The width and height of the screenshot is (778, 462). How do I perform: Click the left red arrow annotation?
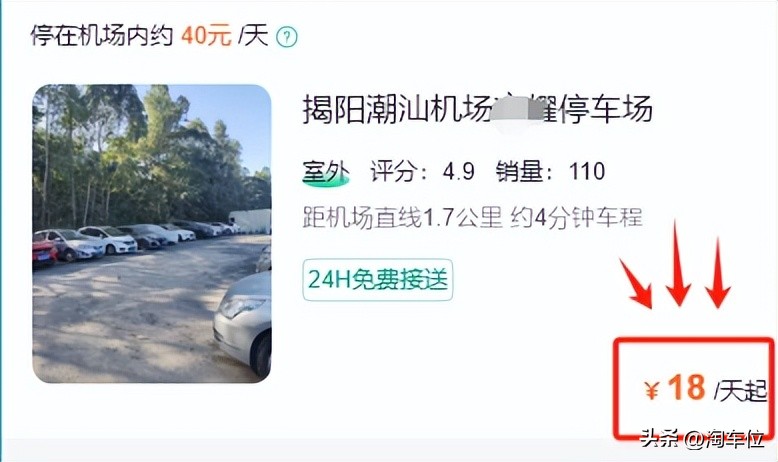[637, 284]
